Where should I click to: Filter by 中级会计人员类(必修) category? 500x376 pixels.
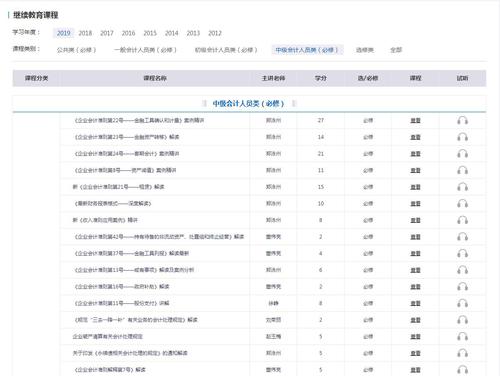tap(307, 50)
